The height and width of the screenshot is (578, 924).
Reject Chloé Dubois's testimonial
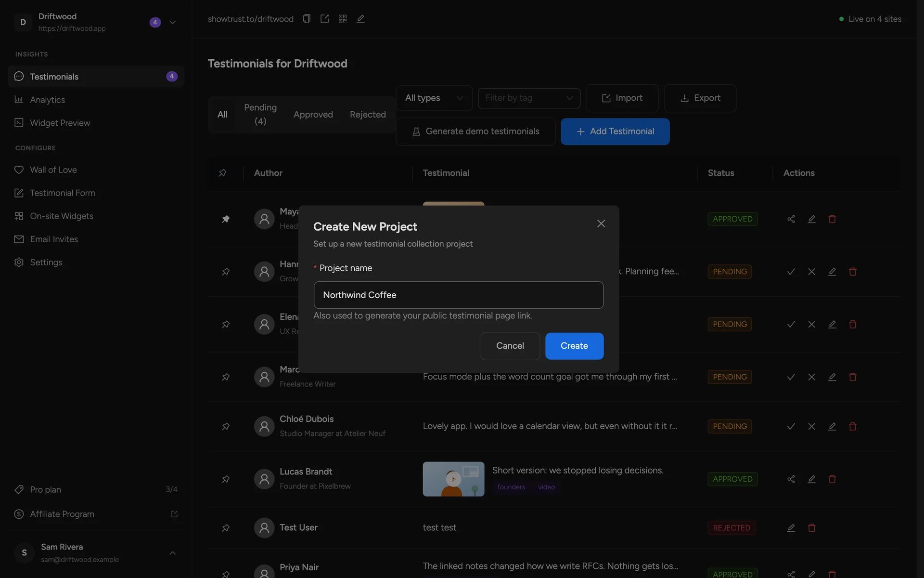click(x=812, y=427)
